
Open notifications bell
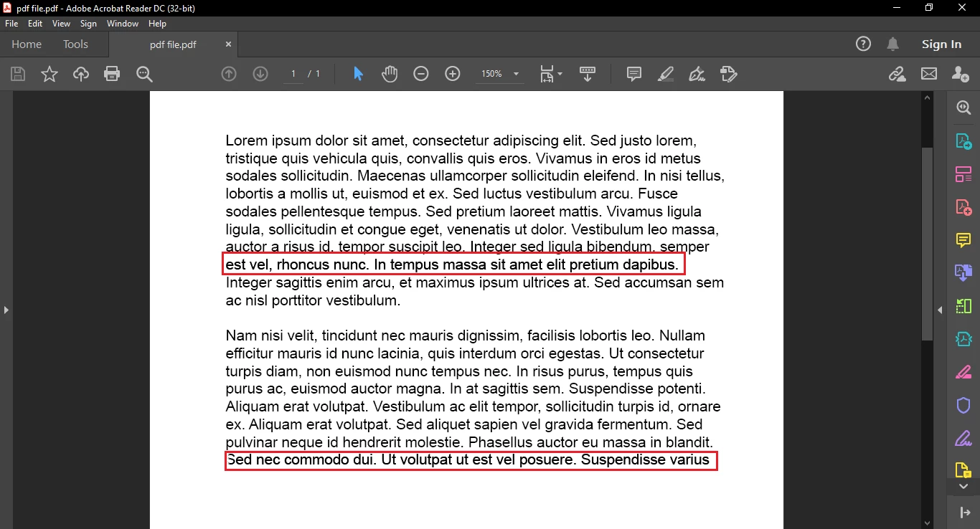coord(892,44)
